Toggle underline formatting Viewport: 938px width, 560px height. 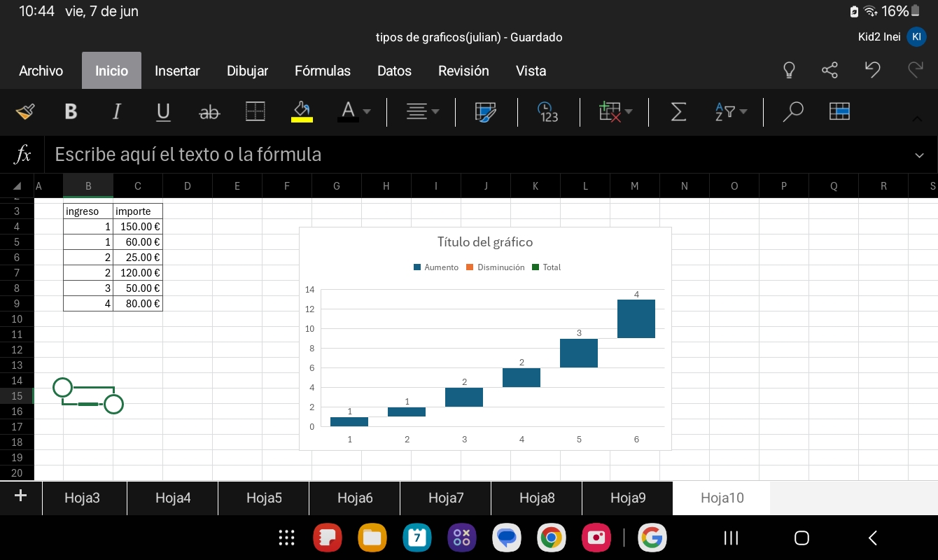coord(163,111)
